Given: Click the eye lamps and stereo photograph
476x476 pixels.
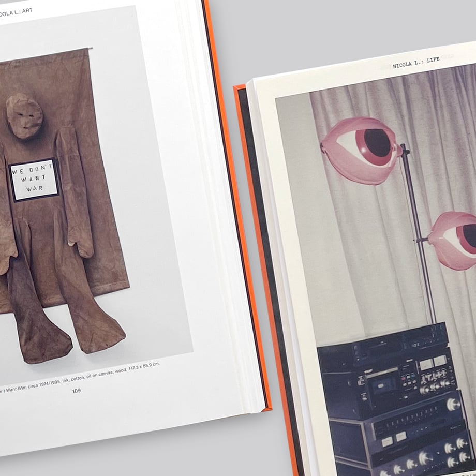Looking at the screenshot, I should click(x=376, y=270).
